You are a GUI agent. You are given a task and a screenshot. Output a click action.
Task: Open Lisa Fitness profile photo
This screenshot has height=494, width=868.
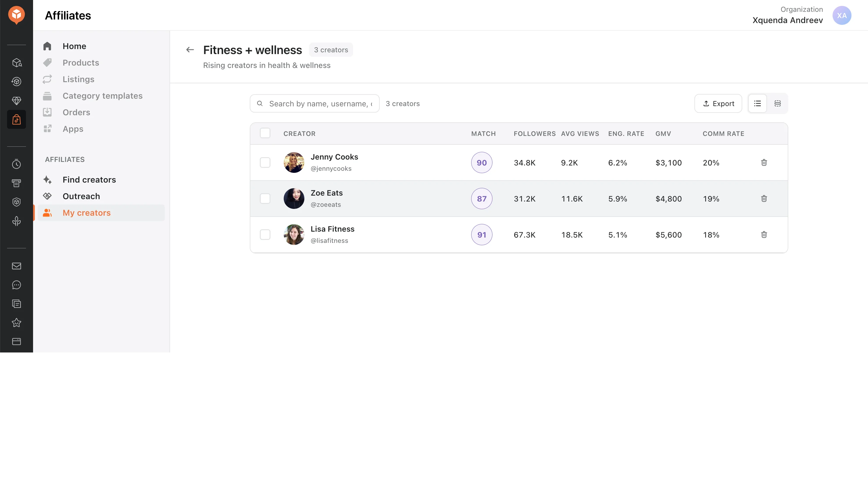[x=294, y=235]
